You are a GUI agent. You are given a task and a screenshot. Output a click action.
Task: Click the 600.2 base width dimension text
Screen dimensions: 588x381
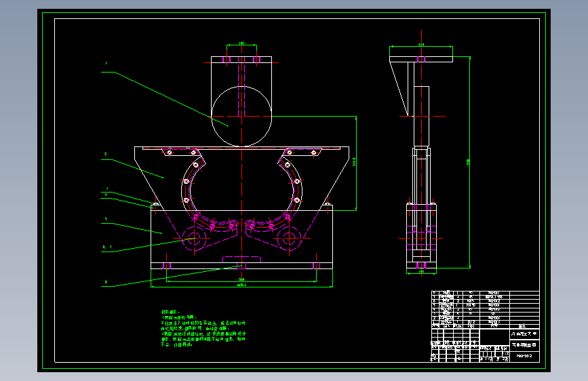click(x=241, y=285)
